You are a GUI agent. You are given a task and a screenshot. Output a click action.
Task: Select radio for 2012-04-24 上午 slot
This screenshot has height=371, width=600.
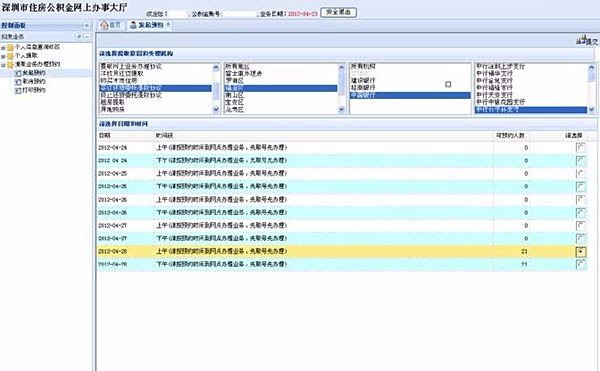(580, 148)
